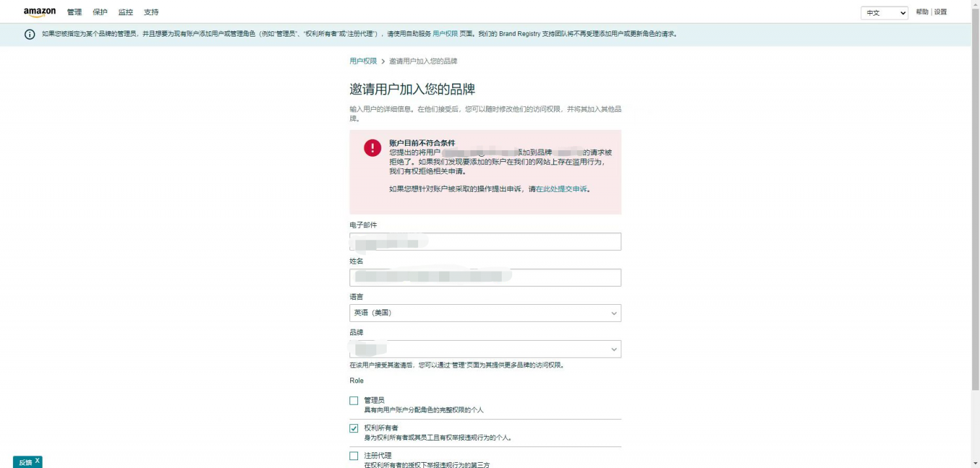Click the breadcrumb text 邀请用户加入您的品牌

[x=423, y=61]
